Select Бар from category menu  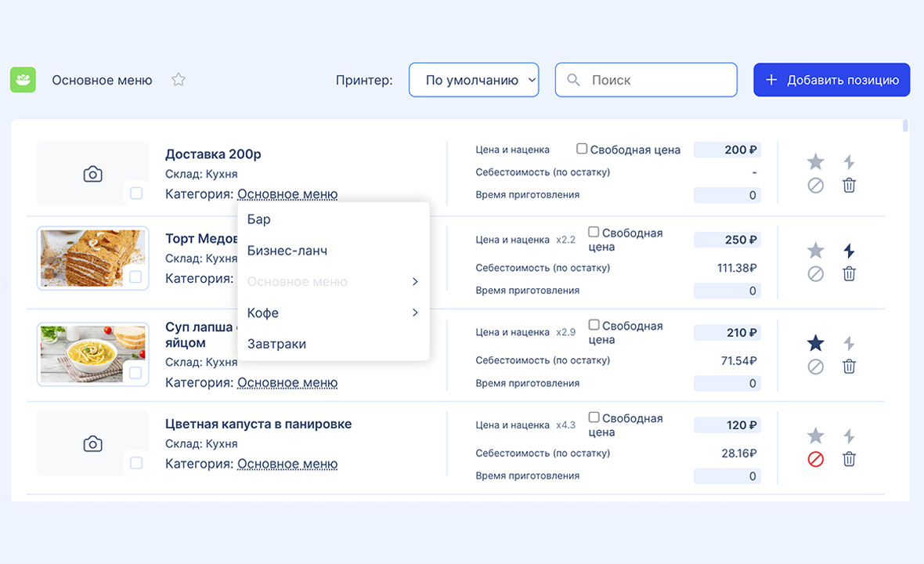coord(258,219)
